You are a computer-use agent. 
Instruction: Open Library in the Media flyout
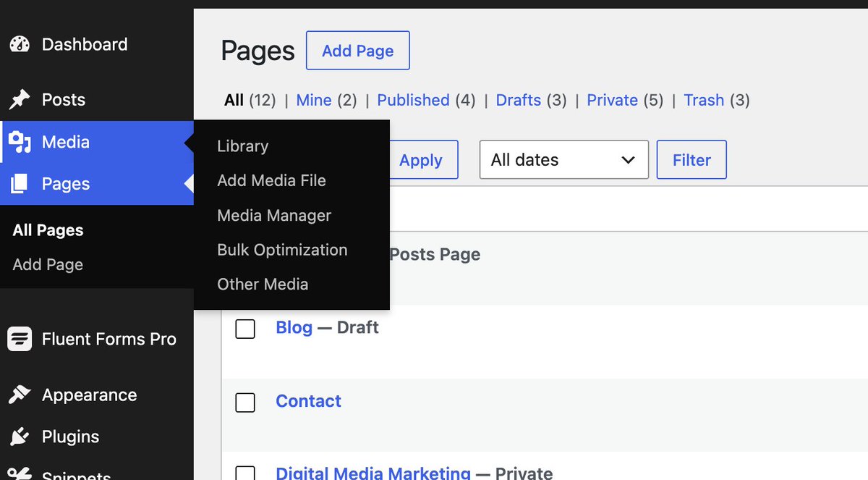[242, 146]
